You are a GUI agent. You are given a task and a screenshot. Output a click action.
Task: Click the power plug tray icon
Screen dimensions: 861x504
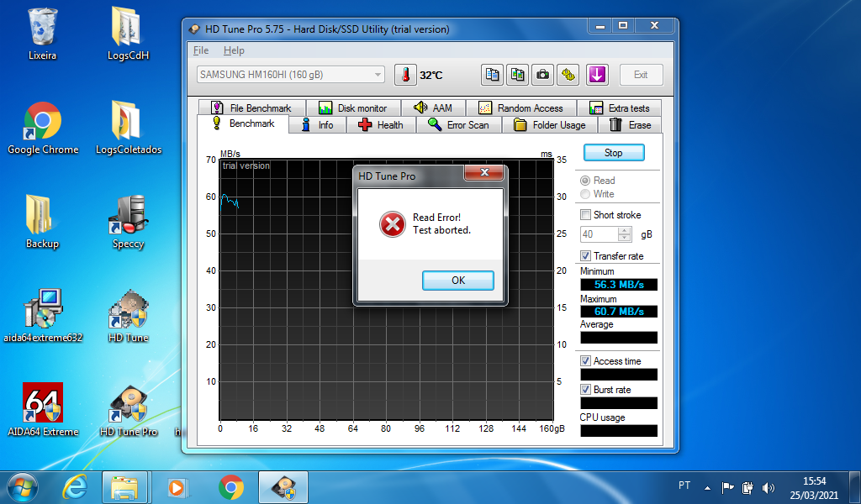747,487
